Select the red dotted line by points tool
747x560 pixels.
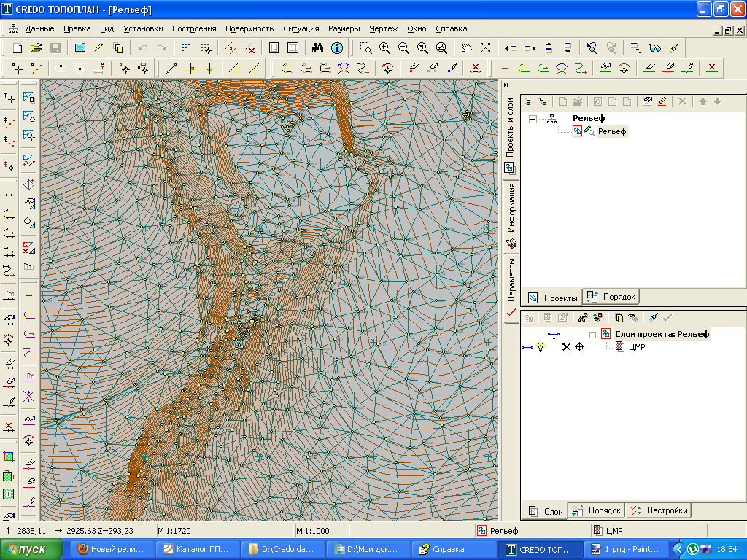36,69
